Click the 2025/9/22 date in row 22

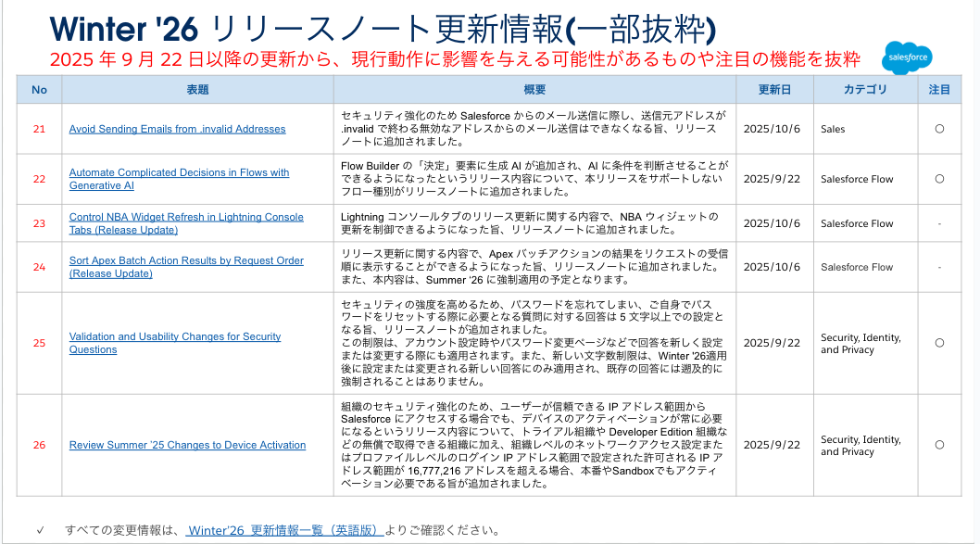coord(772,179)
